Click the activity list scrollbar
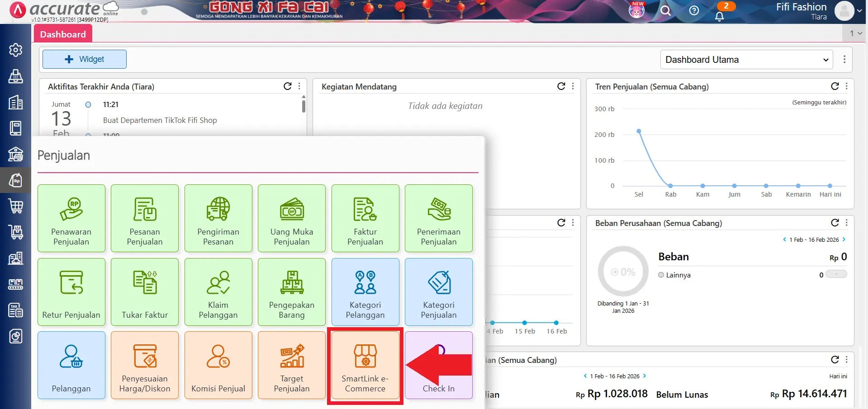This screenshot has width=868, height=409. point(304,106)
